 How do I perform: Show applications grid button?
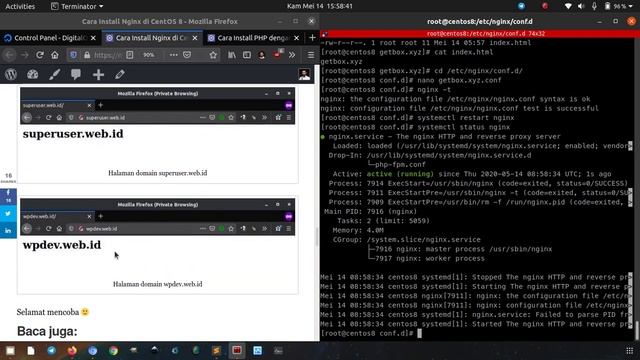point(629,351)
